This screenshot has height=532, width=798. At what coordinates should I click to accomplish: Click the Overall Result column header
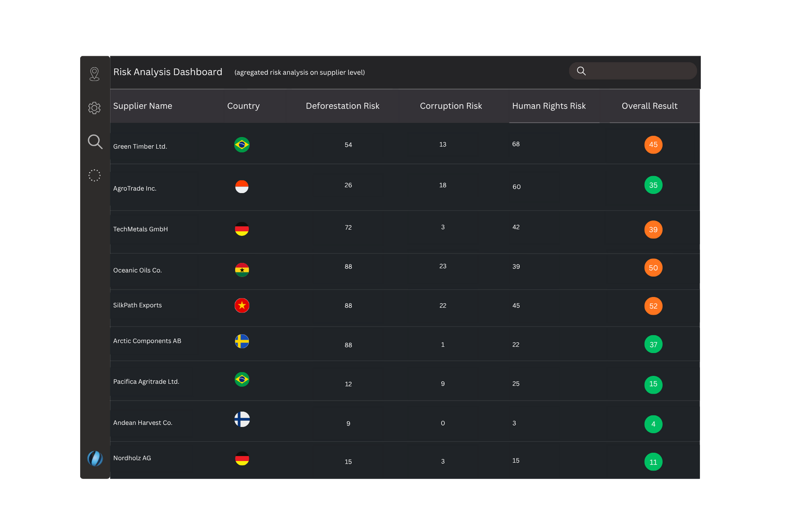(649, 106)
